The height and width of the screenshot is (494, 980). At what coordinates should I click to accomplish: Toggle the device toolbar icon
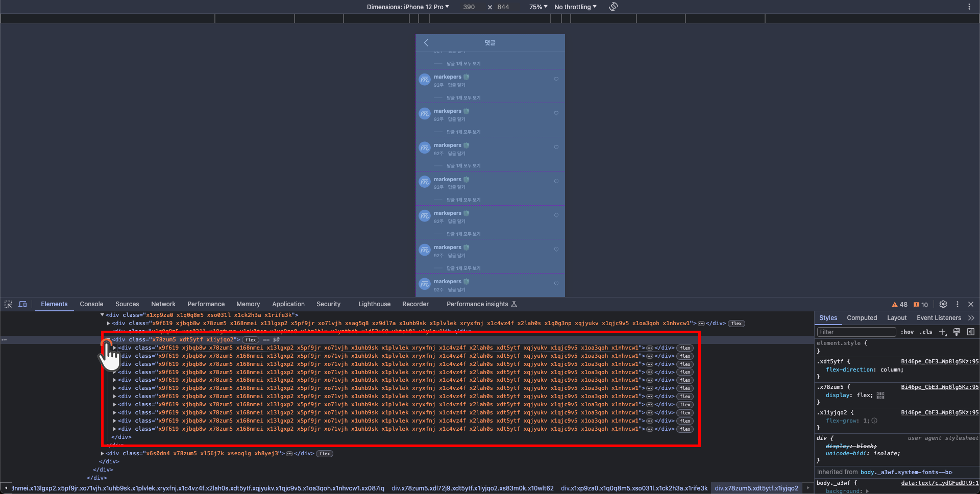[x=22, y=304]
